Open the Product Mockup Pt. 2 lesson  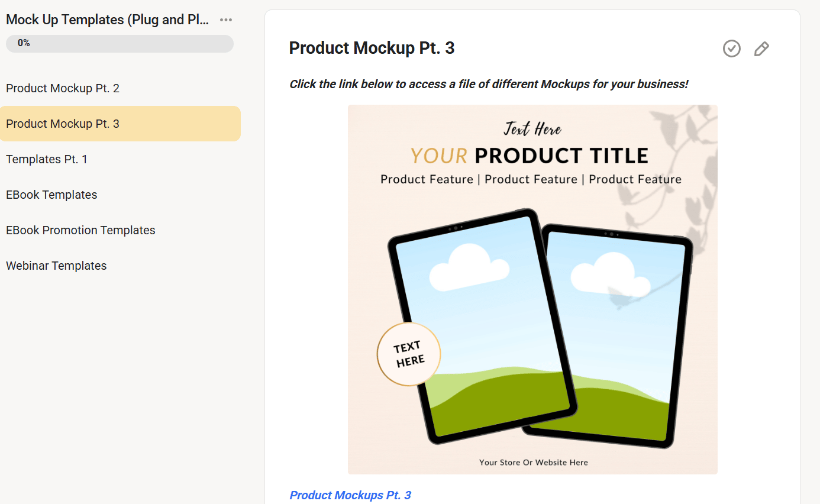tap(63, 88)
